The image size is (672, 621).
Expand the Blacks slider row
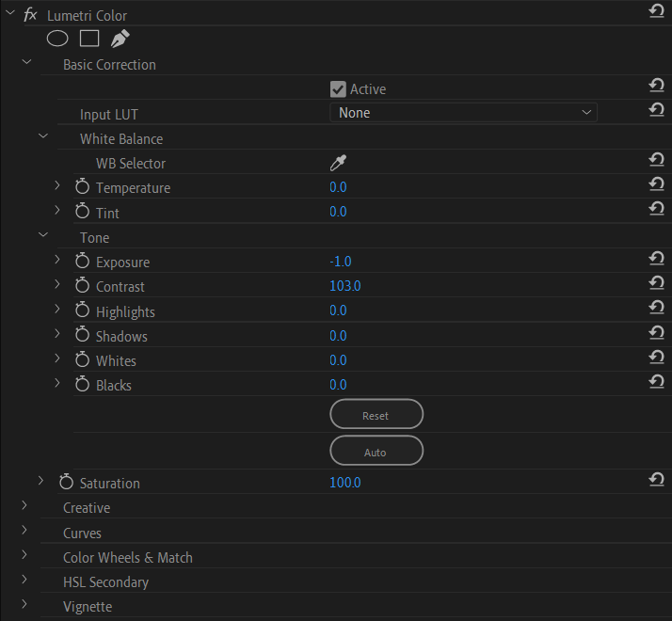(x=57, y=383)
